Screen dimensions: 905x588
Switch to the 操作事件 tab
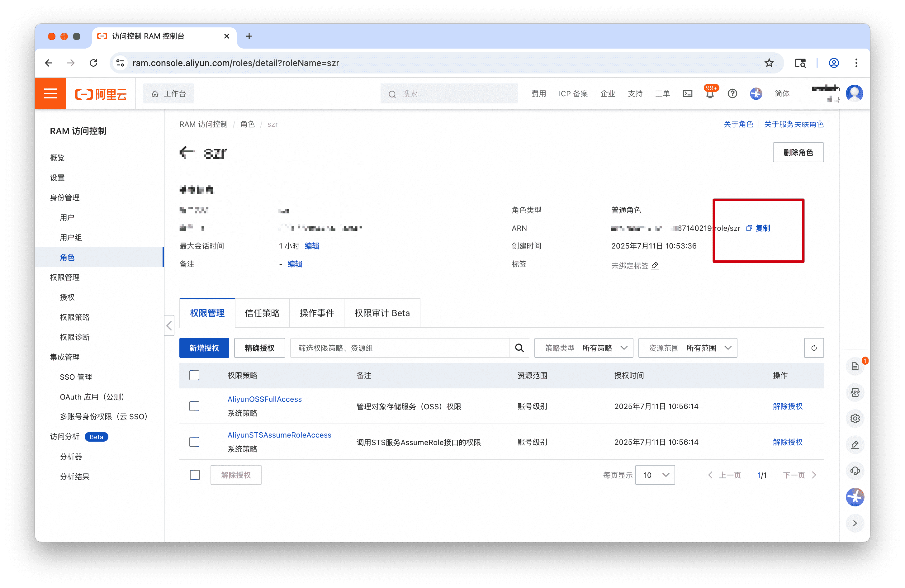tap(316, 313)
